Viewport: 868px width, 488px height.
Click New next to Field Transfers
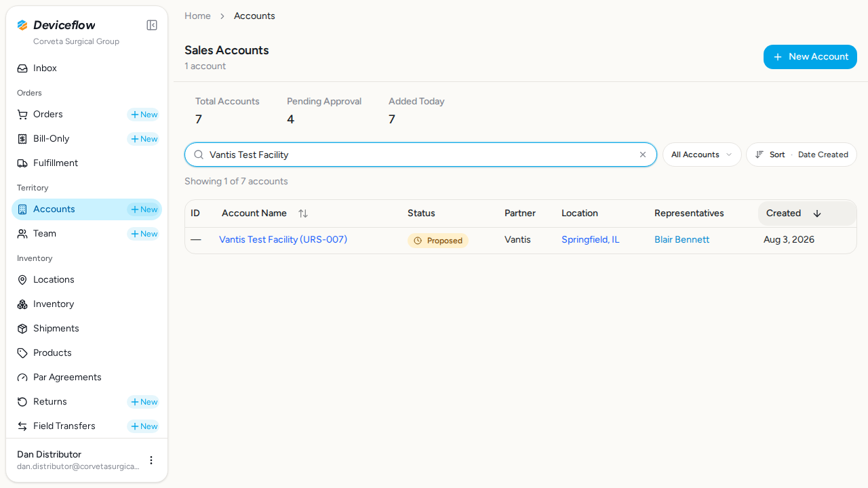(x=144, y=426)
